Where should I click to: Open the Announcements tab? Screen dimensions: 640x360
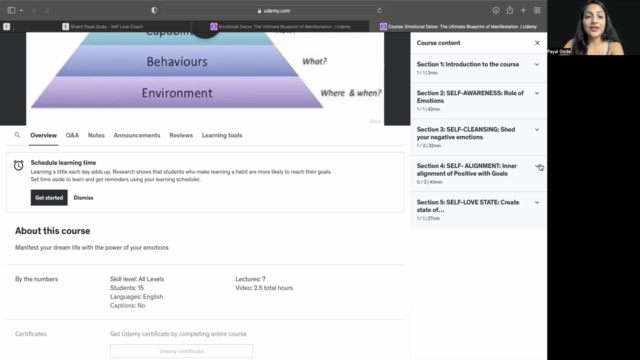coord(137,136)
